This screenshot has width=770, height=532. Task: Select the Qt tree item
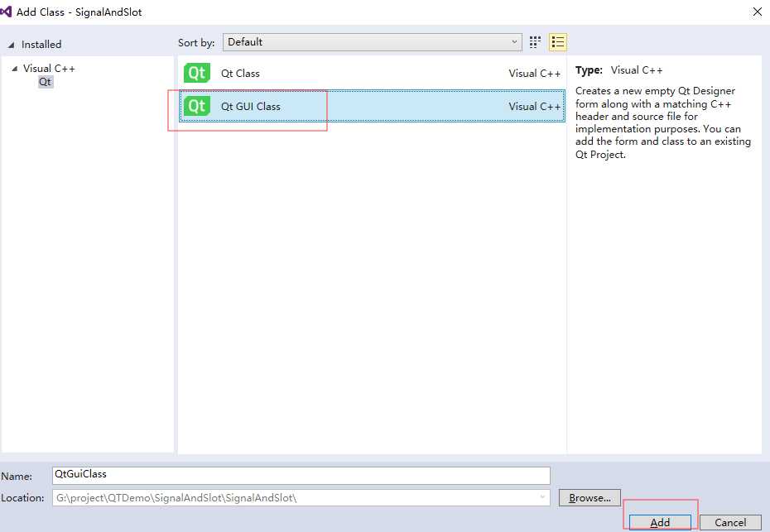pos(46,81)
